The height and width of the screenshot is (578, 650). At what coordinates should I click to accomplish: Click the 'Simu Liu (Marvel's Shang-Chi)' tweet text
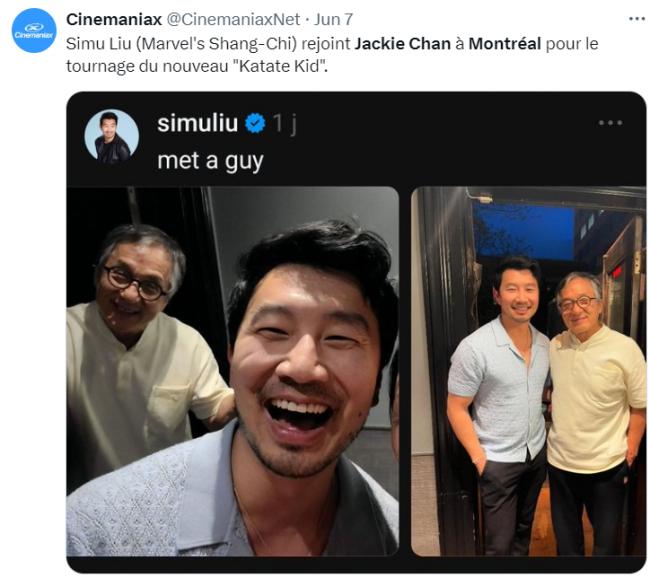pos(182,44)
